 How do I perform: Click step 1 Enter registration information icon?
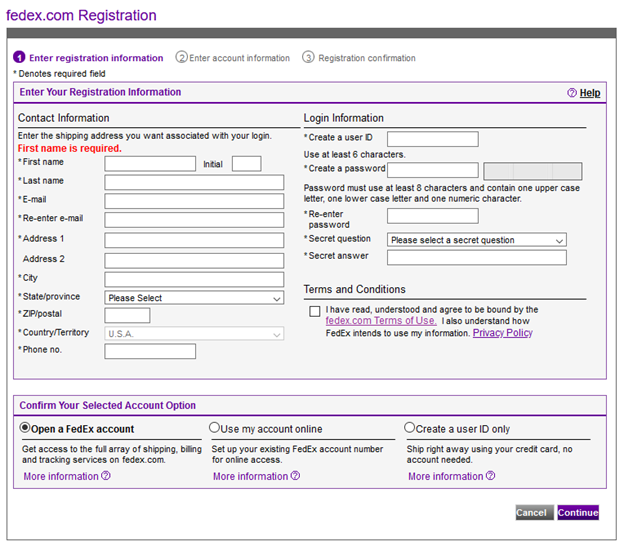tap(19, 58)
